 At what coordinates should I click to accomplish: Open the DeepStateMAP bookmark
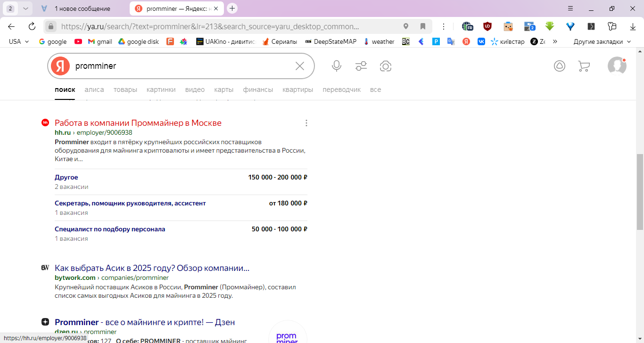pos(331,41)
